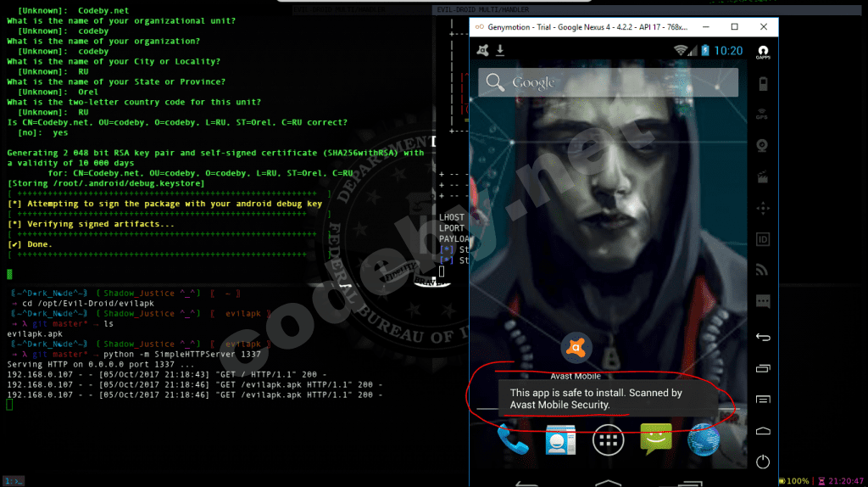Open the Contacts app in dock

coord(560,440)
